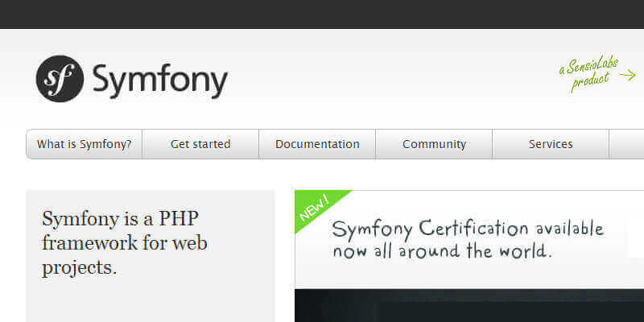Viewport: 644px width, 322px height.
Task: Click the Symfony sf circle logo icon
Action: pos(60,78)
